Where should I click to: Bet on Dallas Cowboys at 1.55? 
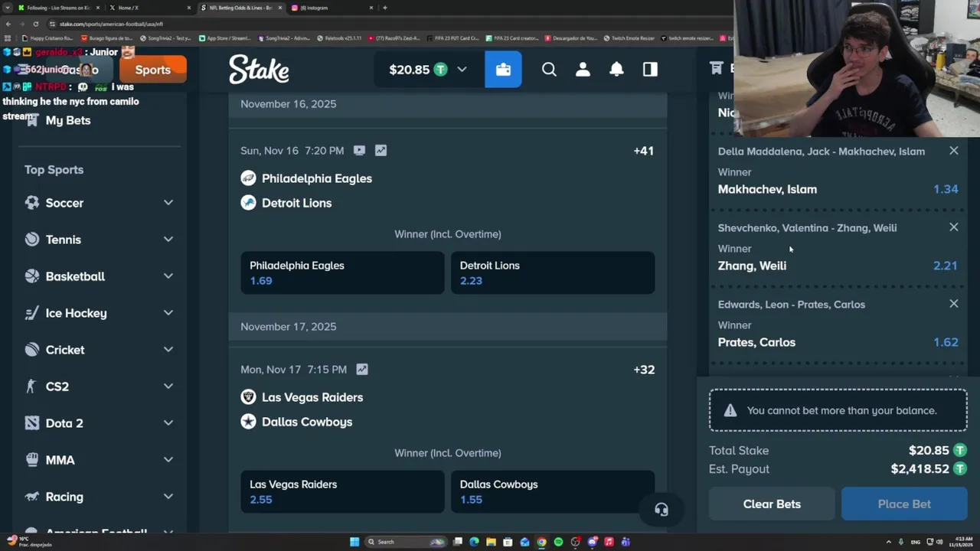click(553, 492)
